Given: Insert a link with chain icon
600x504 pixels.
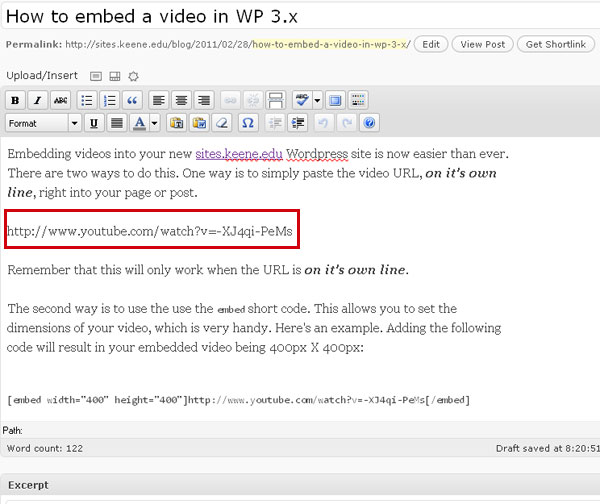Looking at the screenshot, I should [x=230, y=100].
